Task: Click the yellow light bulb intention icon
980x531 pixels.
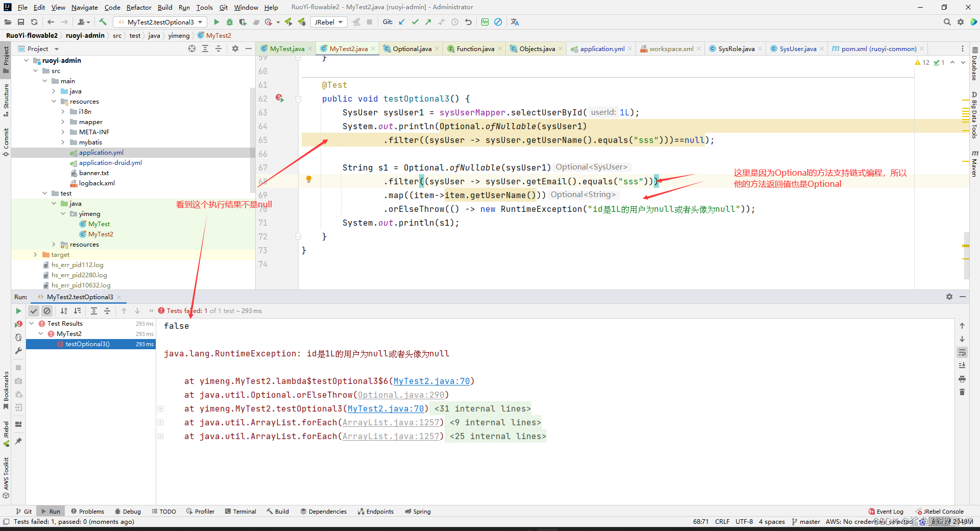Action: (x=309, y=179)
